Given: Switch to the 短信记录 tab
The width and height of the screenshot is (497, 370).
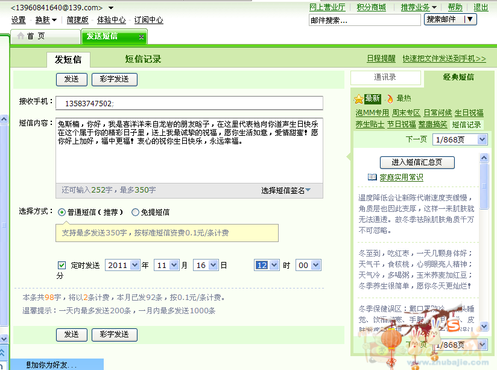Looking at the screenshot, I should (143, 59).
